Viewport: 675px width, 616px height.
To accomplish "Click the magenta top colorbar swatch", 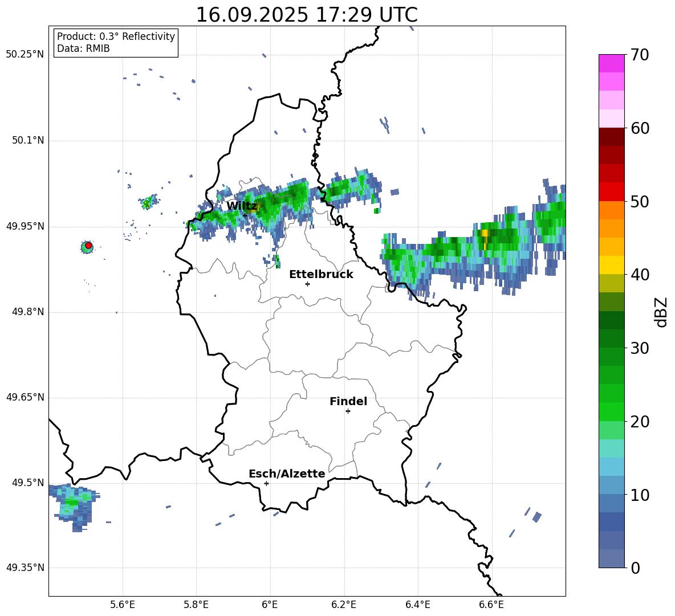I will click(611, 64).
